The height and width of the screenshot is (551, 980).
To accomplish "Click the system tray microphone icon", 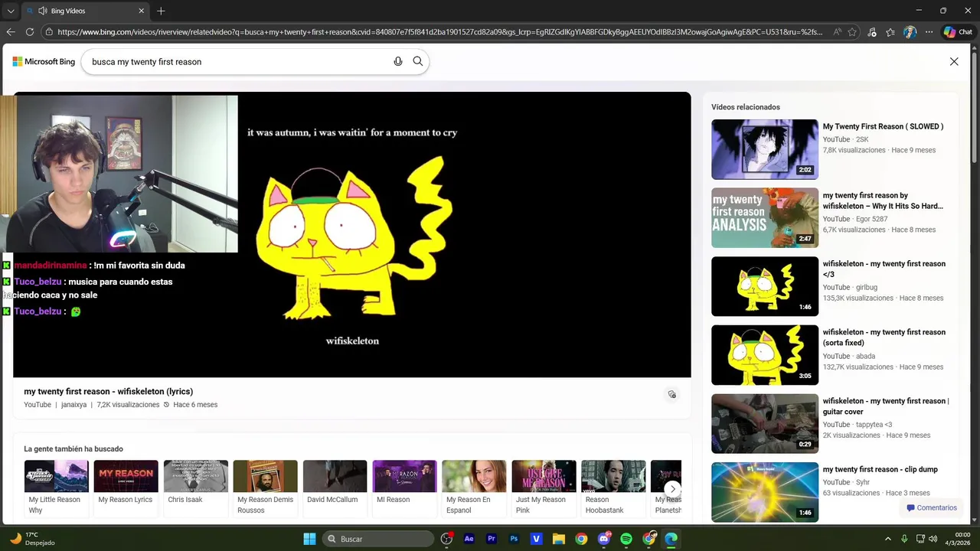I will 904,539.
